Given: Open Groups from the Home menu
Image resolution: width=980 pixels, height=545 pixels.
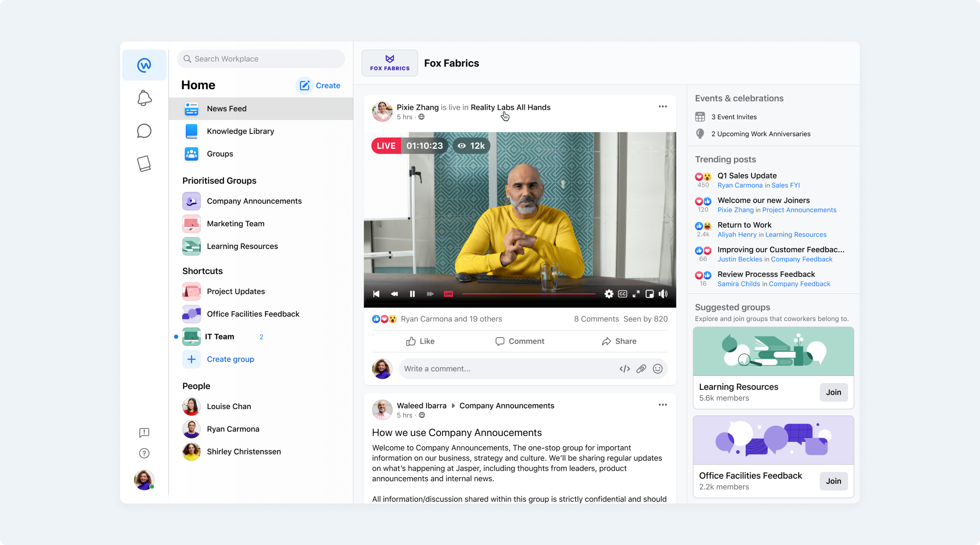Looking at the screenshot, I should click(x=220, y=154).
